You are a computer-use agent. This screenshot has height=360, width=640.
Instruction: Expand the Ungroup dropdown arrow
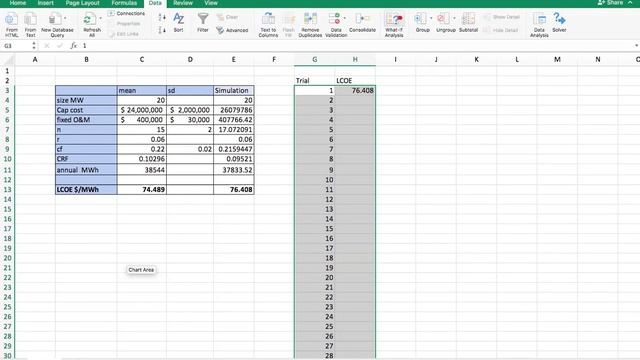(x=454, y=18)
